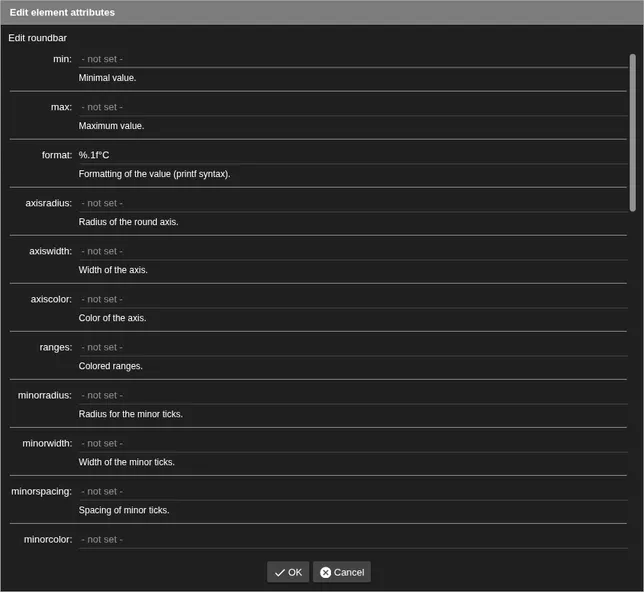
Task: Click the 'Minimal value.' description
Action: click(107, 78)
